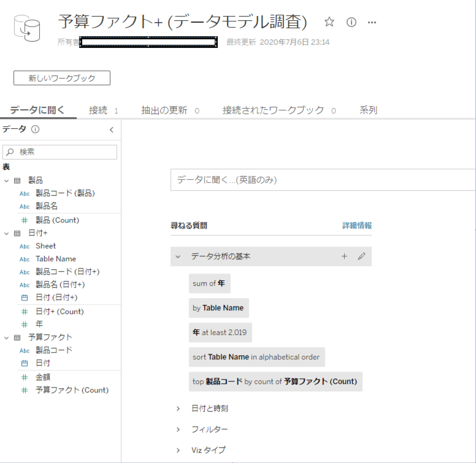The image size is (476, 463).
Task: Click Abc icon of Sheet field
Action: coord(25,247)
